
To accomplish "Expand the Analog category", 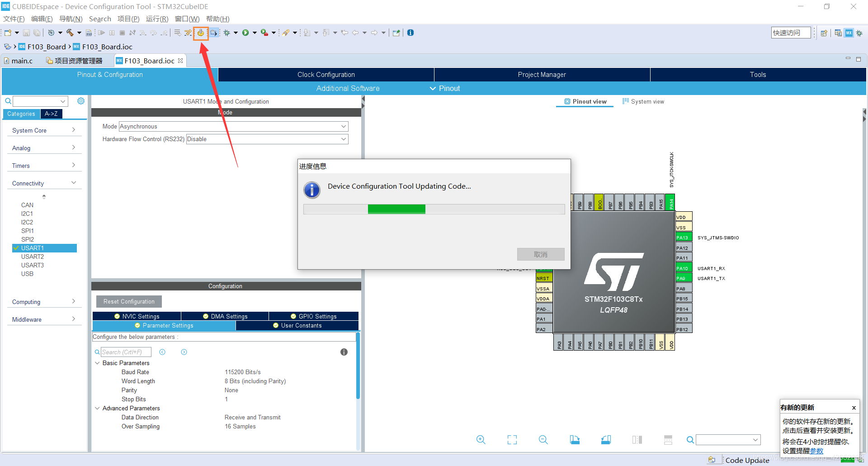I will coord(44,148).
